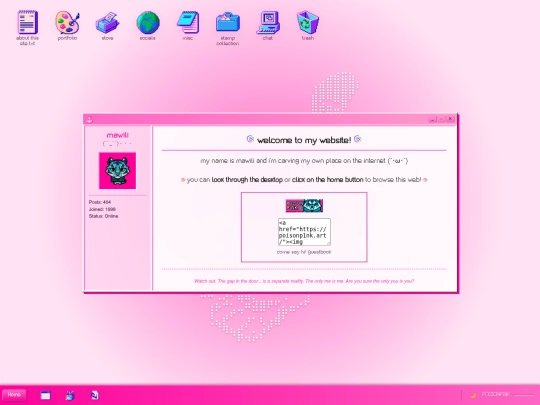Open the socials globe icon
The image size is (540, 405).
(148, 26)
